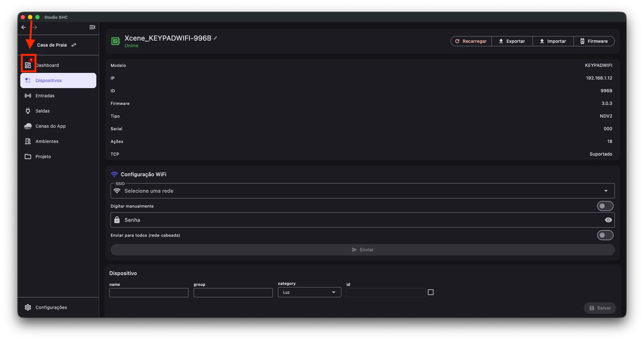644x341 pixels.
Task: Click the Senha password field
Action: click(x=363, y=220)
